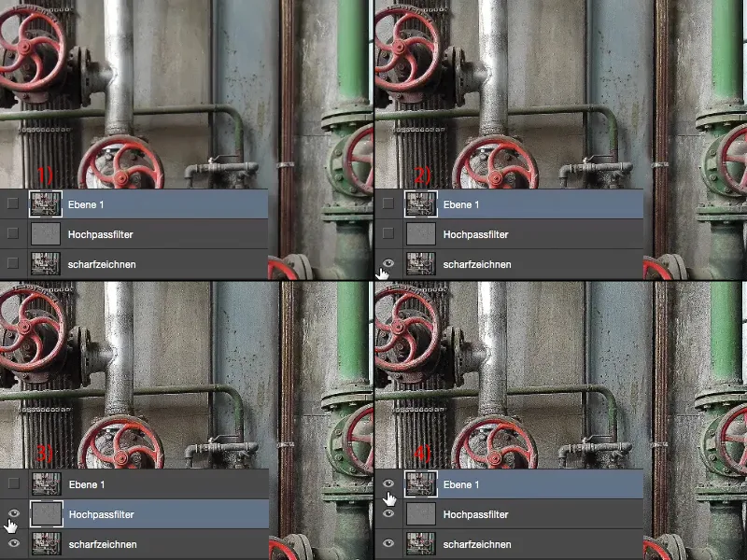Select the 'Hochpassfilter' layer name in panel 1
The width and height of the screenshot is (747, 560).
pyautogui.click(x=101, y=234)
